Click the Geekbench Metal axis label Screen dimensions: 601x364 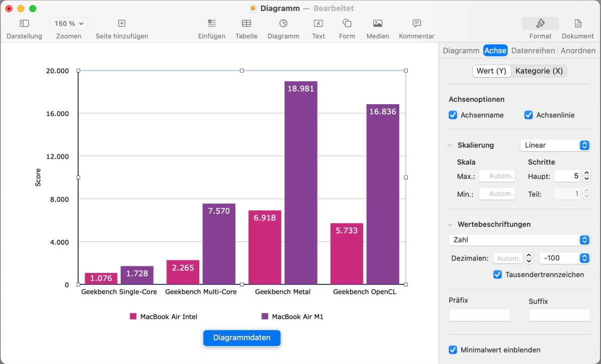point(282,292)
